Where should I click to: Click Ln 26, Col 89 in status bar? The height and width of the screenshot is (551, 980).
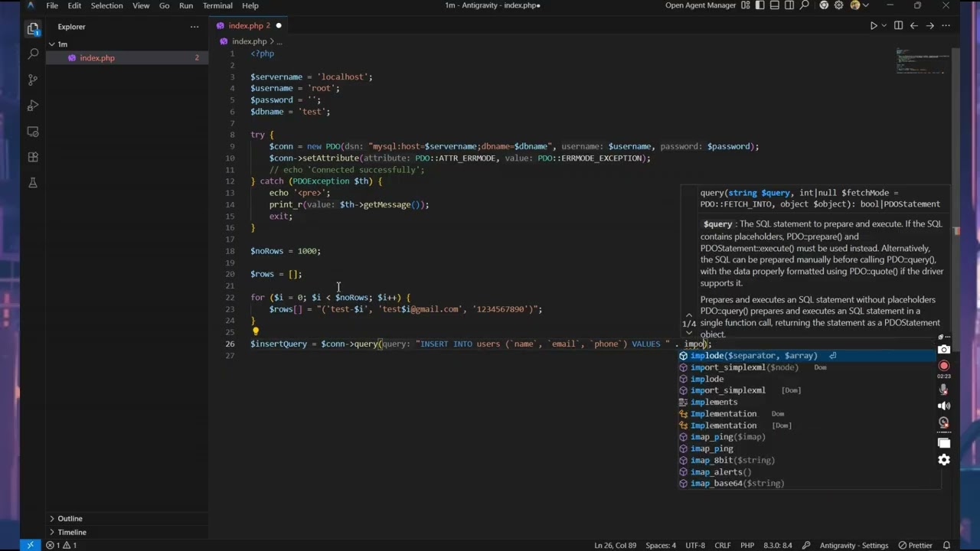(616, 546)
